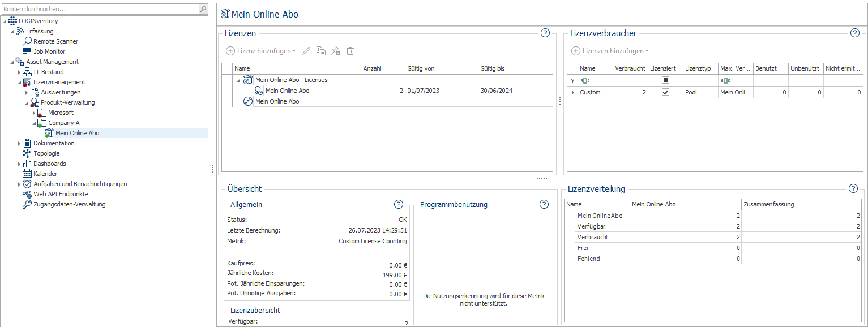The image size is (868, 327).
Task: Expand the Dokumentation tree node
Action: [x=19, y=143]
